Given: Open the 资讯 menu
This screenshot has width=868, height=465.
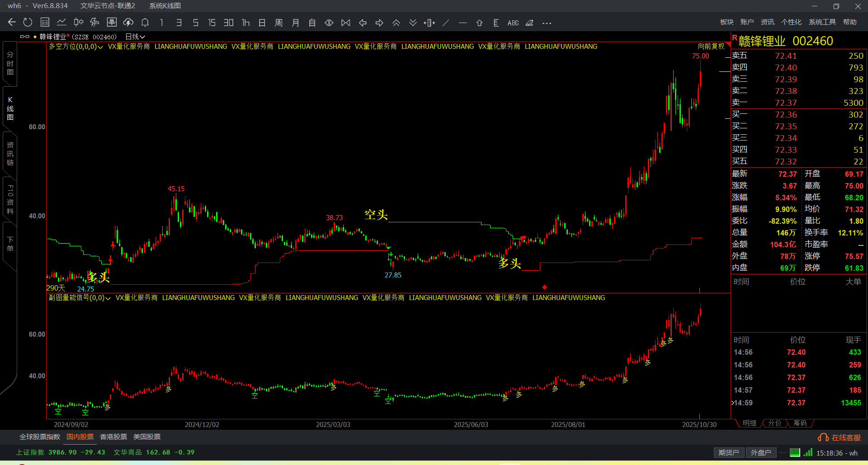Looking at the screenshot, I should 768,22.
